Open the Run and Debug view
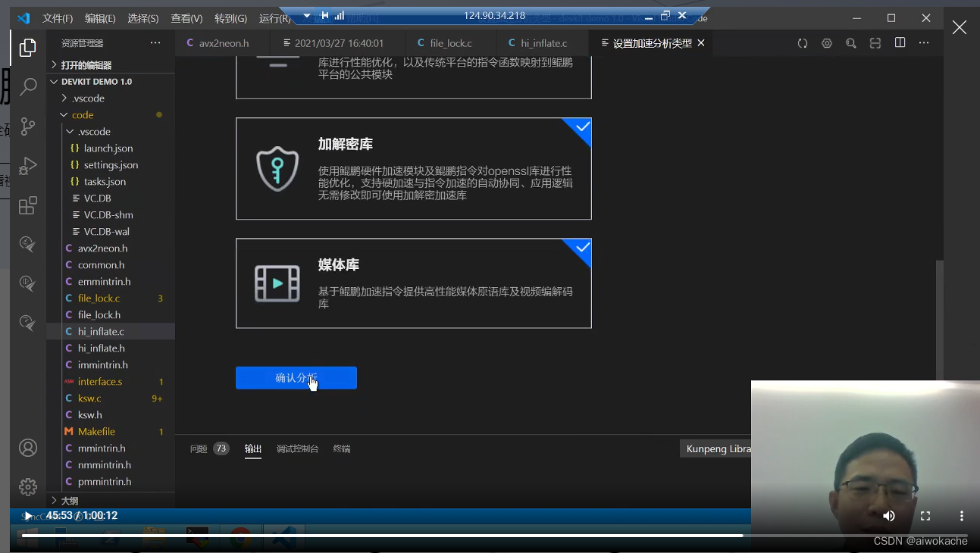The image size is (980, 553). [28, 166]
